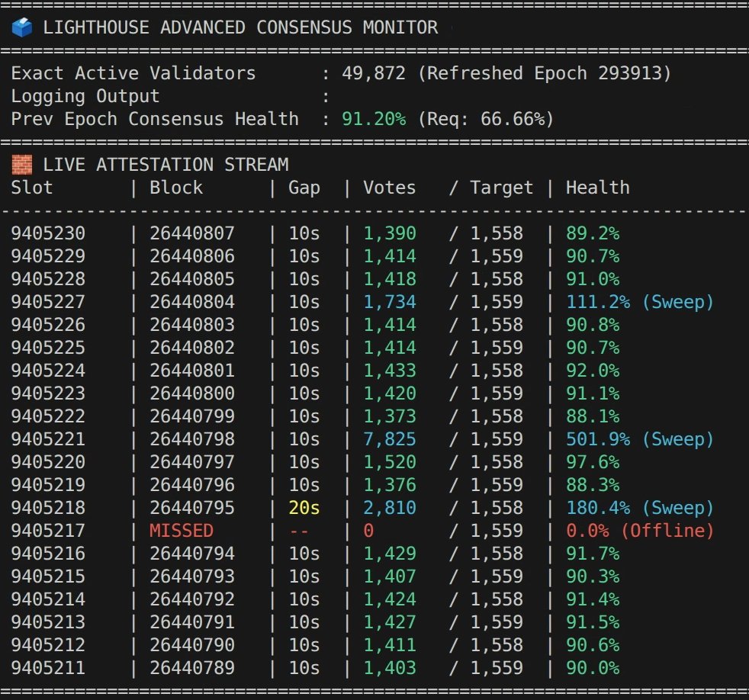Click the 88.3% health value
Screen dimensions: 749x700
tap(593, 485)
